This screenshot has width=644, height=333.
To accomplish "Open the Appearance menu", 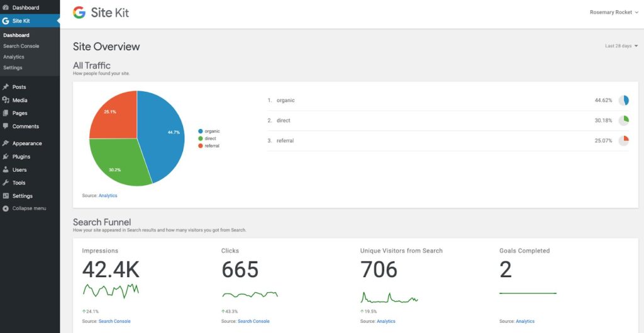I will [30, 144].
